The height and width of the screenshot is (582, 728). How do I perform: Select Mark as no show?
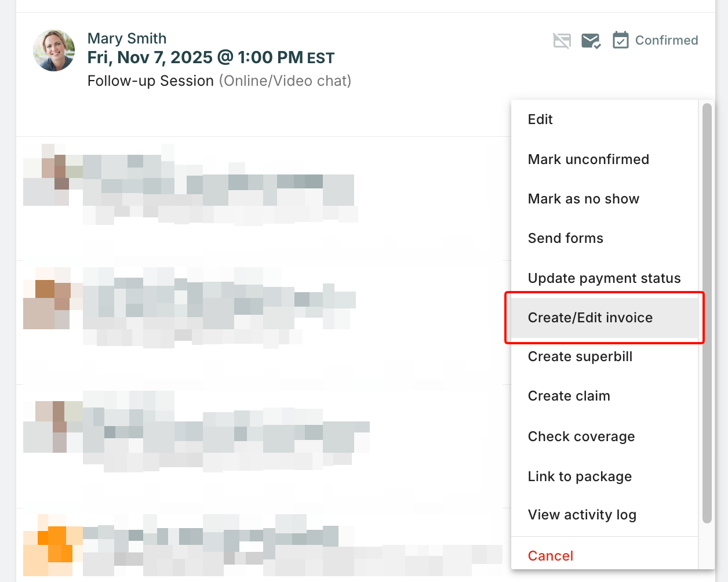pos(583,199)
